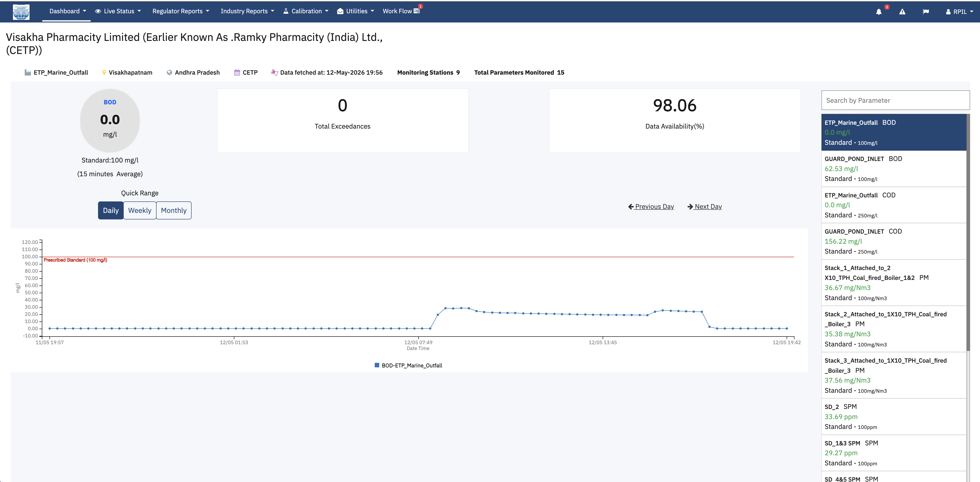Image resolution: width=980 pixels, height=482 pixels.
Task: Open the Work Flow menu item
Action: pyautogui.click(x=401, y=11)
